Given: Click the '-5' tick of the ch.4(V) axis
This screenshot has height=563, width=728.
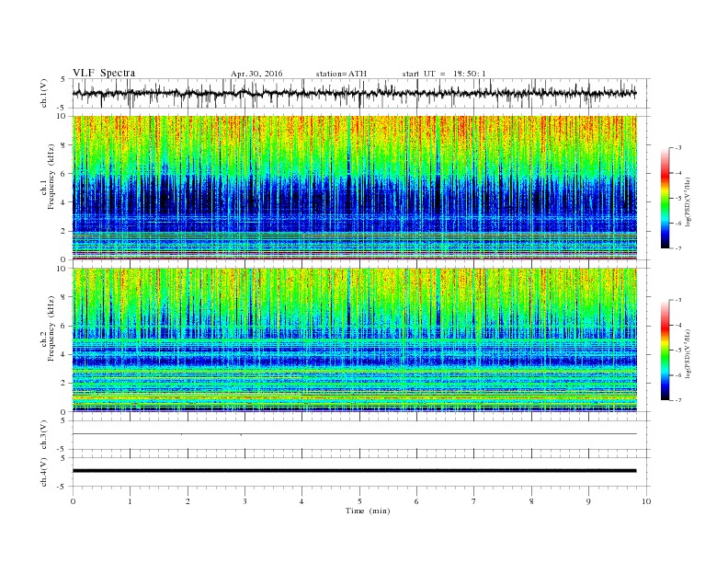Looking at the screenshot, I should coord(62,487).
